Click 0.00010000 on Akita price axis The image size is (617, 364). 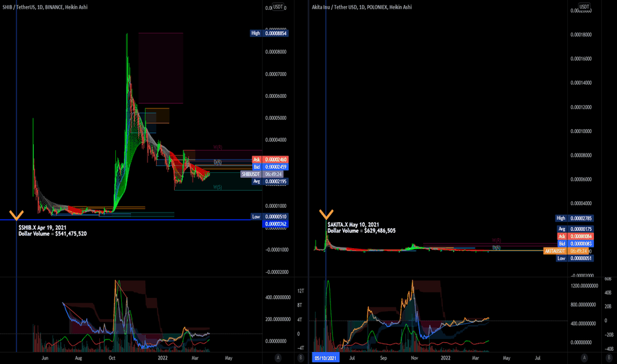(581, 131)
